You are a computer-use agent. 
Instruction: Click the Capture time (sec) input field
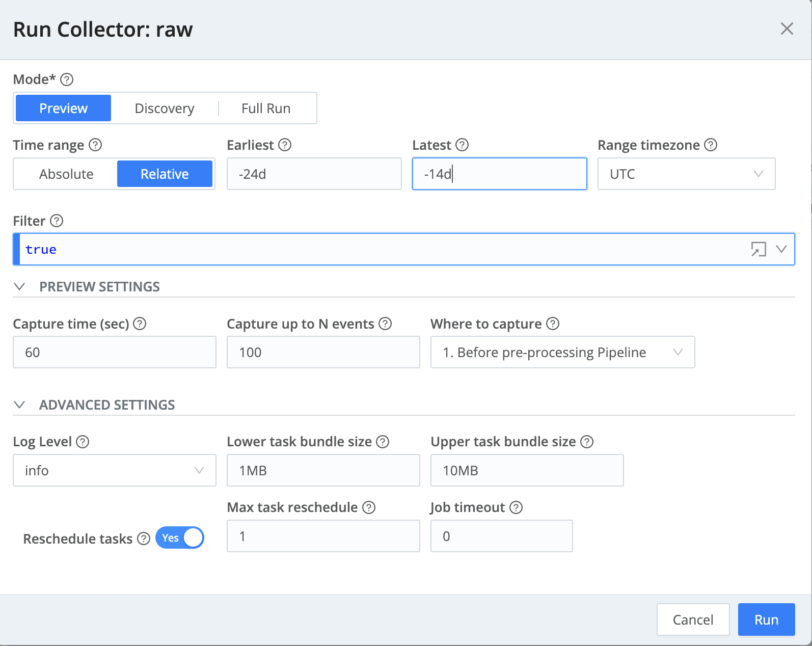[115, 353]
